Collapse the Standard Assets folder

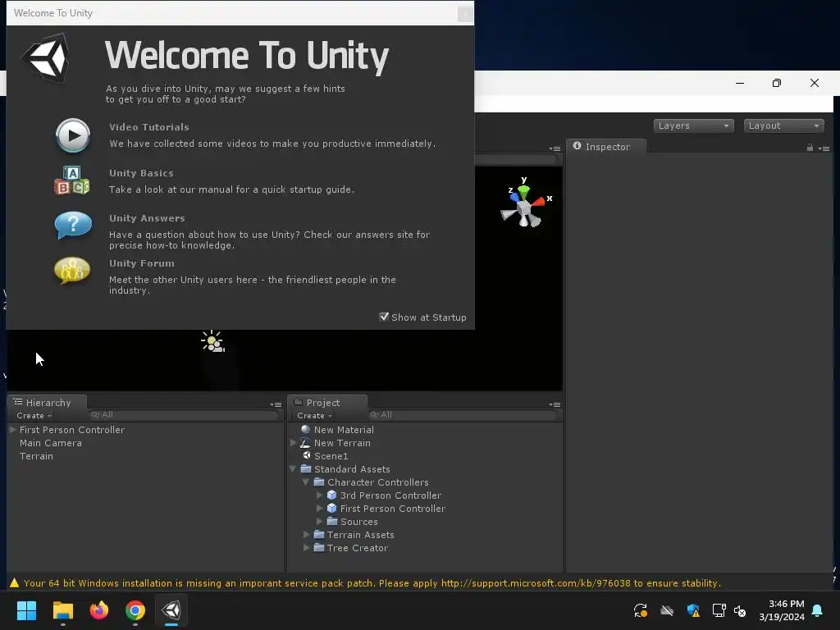(x=293, y=468)
